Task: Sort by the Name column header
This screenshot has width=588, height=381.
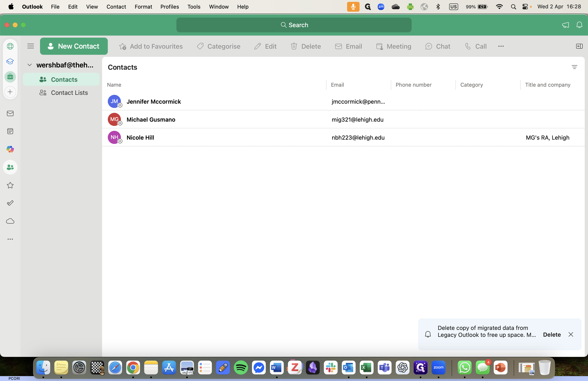Action: point(114,85)
